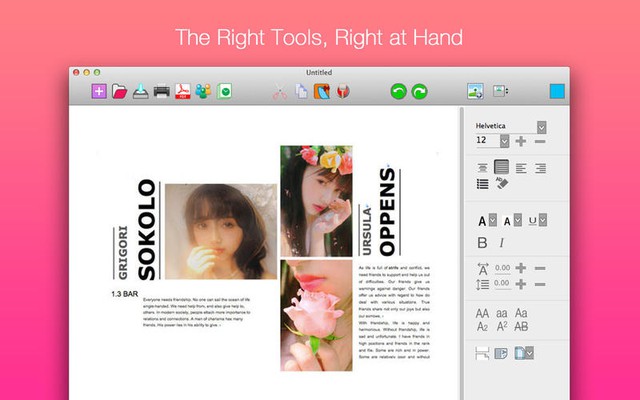
Task: Toggle italic formatting with I button
Action: [x=501, y=243]
